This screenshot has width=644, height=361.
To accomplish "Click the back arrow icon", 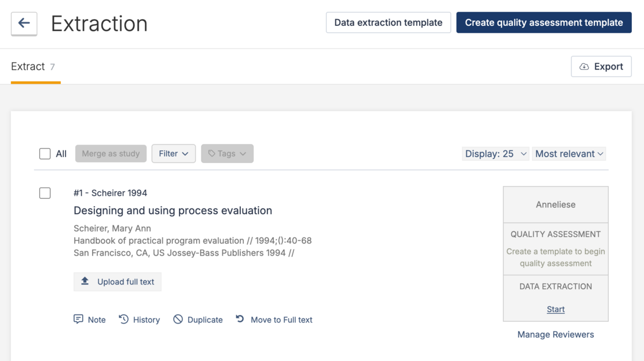I will (x=23, y=23).
